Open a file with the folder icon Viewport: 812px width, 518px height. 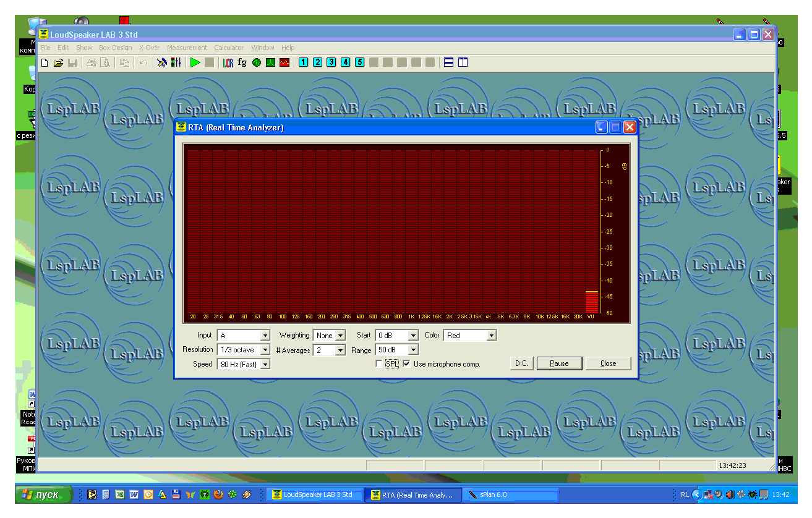coord(58,62)
